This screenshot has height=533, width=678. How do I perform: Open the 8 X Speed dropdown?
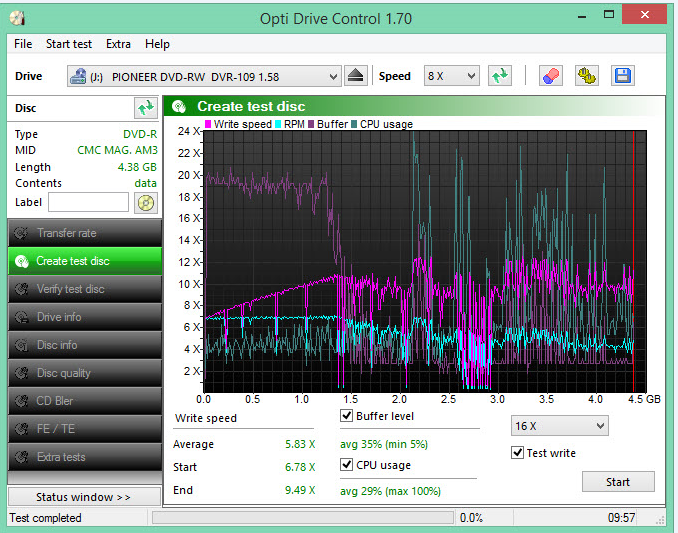click(x=451, y=76)
